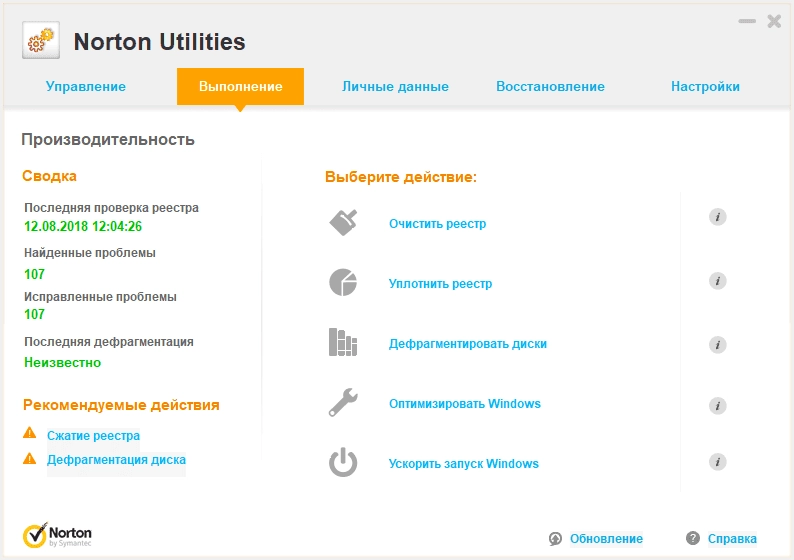Switch to the Управление tab
This screenshot has width=794, height=560.
click(86, 87)
